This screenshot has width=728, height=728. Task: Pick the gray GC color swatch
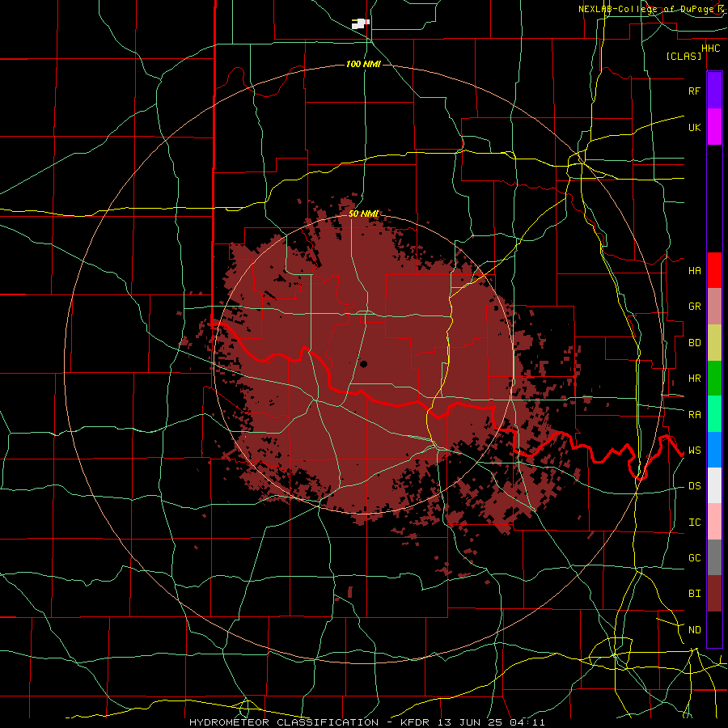coord(714,557)
